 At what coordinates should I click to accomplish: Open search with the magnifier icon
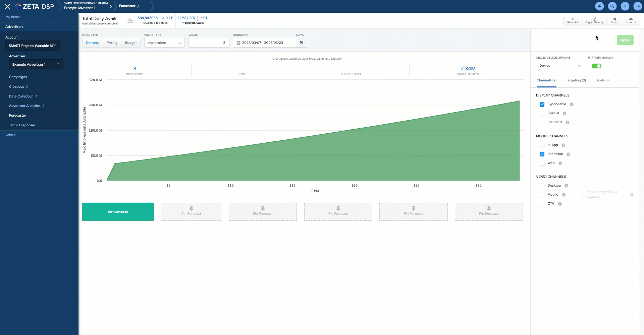tap(612, 6)
